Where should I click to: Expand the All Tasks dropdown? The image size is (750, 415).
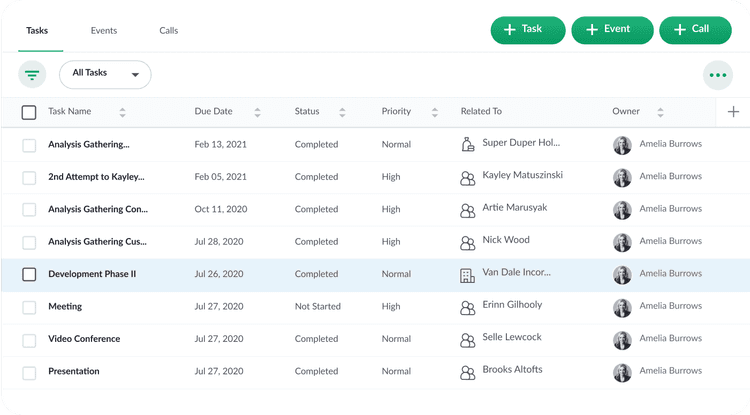pos(105,74)
